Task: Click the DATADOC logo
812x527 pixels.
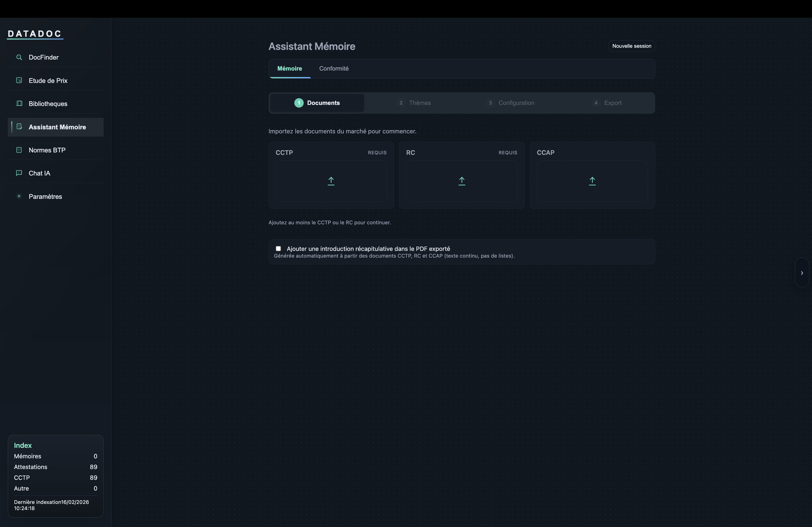Action: coord(34,34)
